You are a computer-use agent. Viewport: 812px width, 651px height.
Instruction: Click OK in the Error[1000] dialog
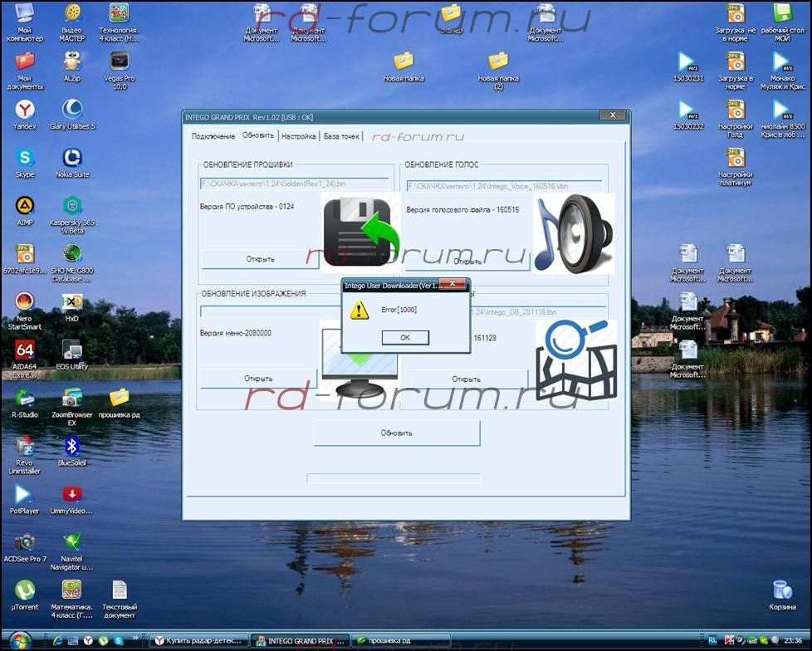pyautogui.click(x=405, y=337)
